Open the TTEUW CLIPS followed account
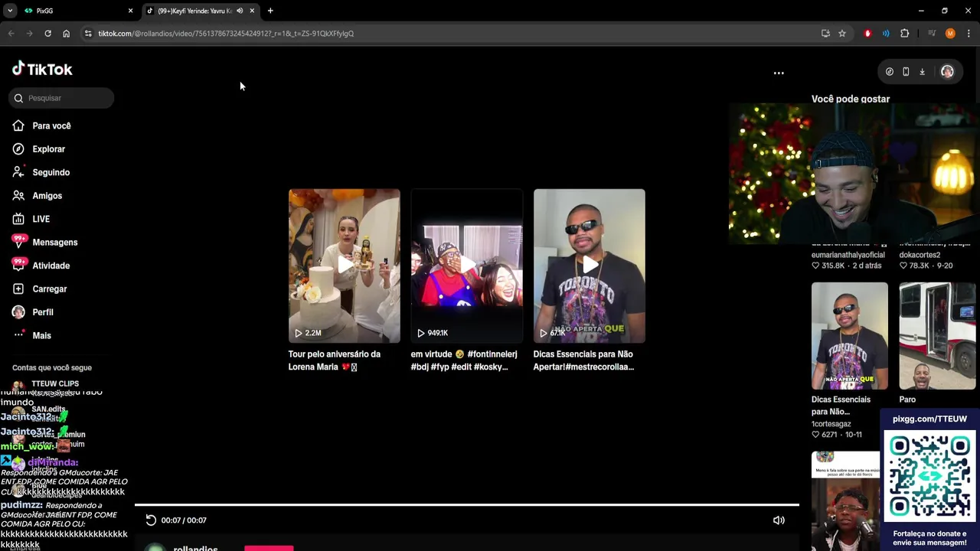This screenshot has width=980, height=551. click(55, 383)
